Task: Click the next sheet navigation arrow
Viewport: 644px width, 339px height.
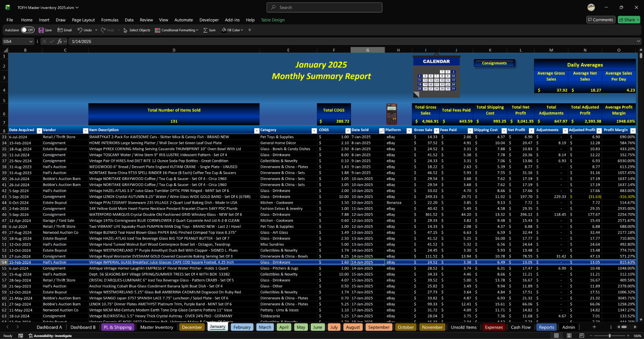Action: tap(18, 327)
